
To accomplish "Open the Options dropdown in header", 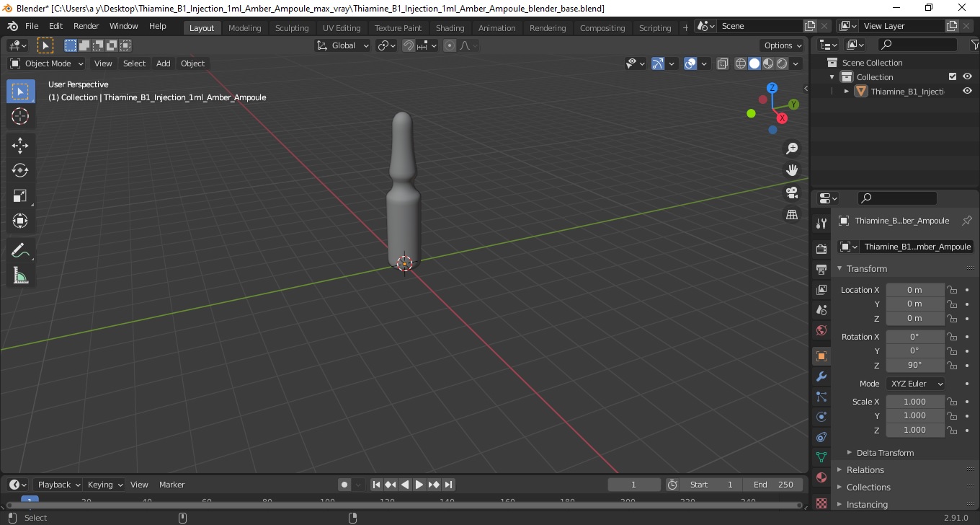I will (783, 45).
